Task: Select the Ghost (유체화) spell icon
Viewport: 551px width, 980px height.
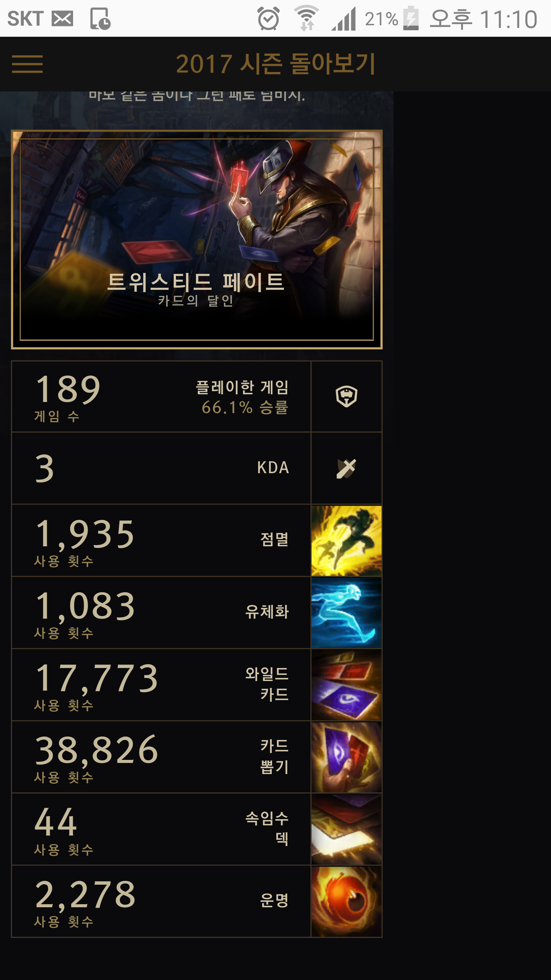Action: (x=346, y=612)
